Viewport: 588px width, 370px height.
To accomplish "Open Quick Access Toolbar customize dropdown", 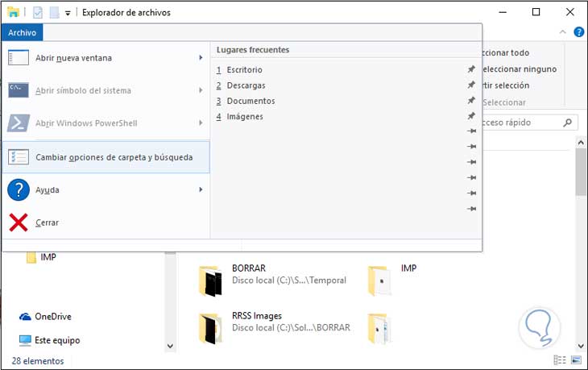I will (68, 13).
